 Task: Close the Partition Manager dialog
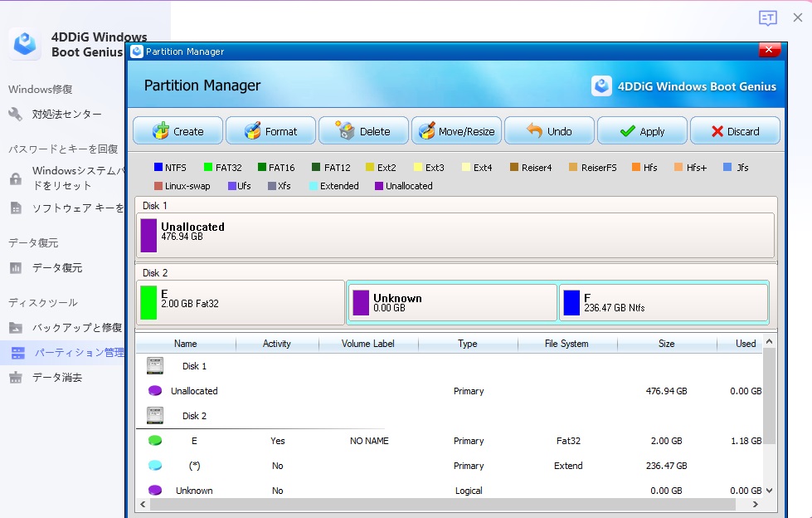(x=769, y=50)
